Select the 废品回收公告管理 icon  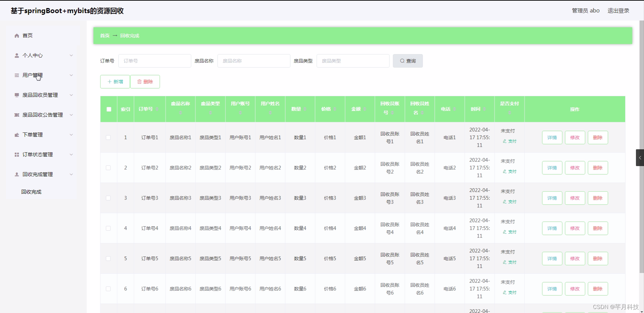(16, 115)
